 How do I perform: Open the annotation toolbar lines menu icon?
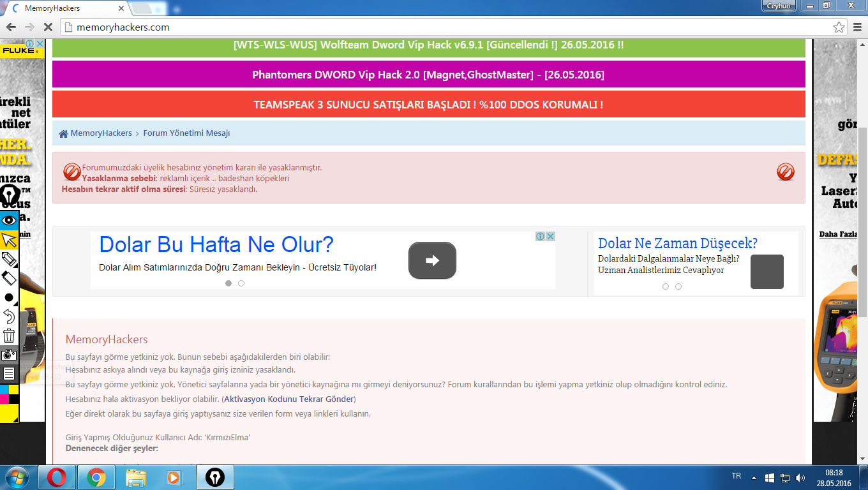(x=9, y=374)
